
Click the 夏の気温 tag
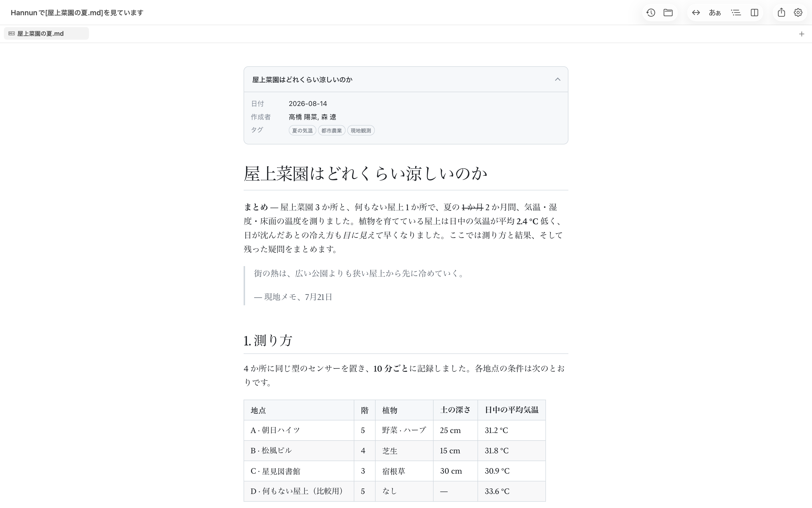[x=302, y=131]
